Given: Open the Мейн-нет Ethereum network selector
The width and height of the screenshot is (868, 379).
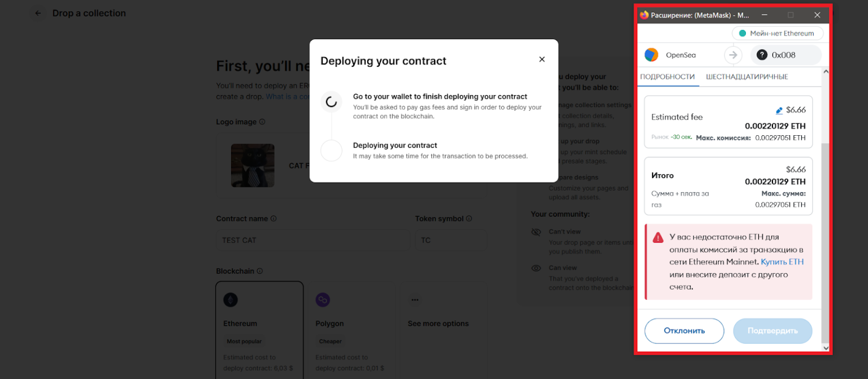Looking at the screenshot, I should point(777,33).
